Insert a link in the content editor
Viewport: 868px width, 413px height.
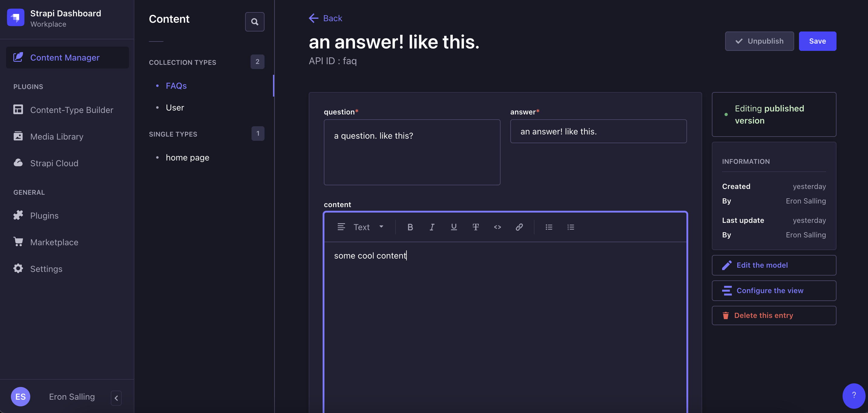[519, 227]
